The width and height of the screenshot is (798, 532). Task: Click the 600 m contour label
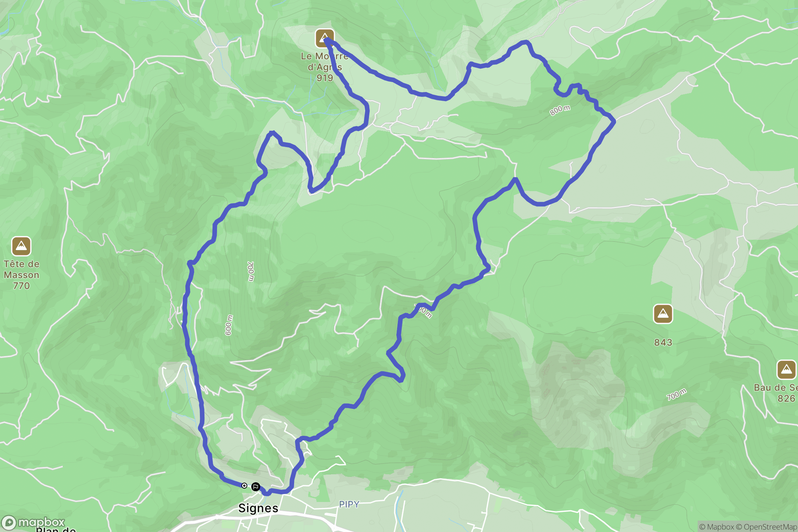[228, 325]
